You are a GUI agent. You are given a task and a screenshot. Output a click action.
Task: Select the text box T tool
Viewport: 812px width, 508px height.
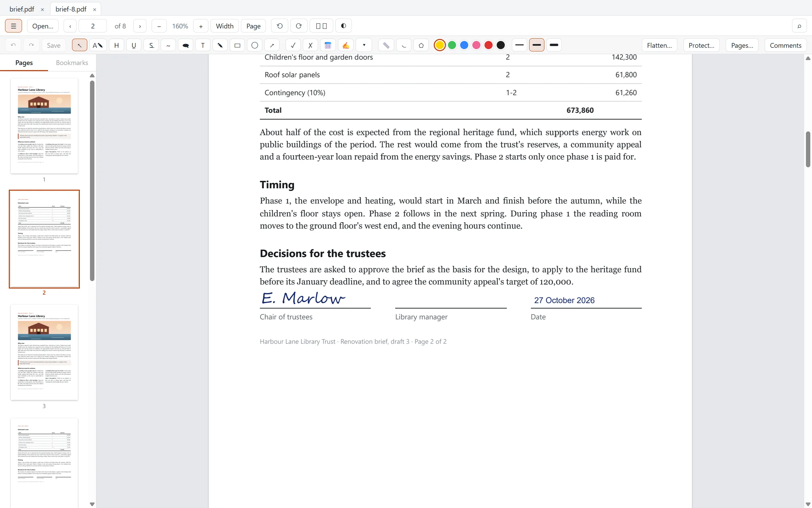pos(203,45)
